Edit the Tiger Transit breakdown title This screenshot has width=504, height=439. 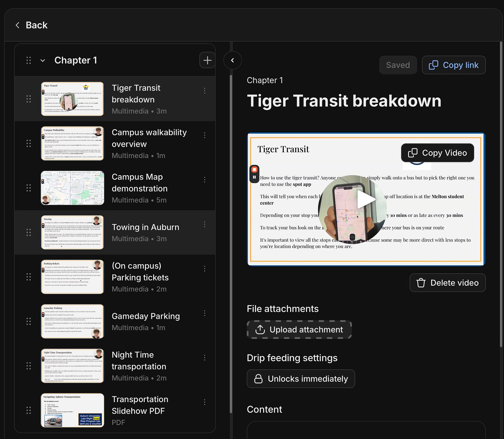pos(344,101)
